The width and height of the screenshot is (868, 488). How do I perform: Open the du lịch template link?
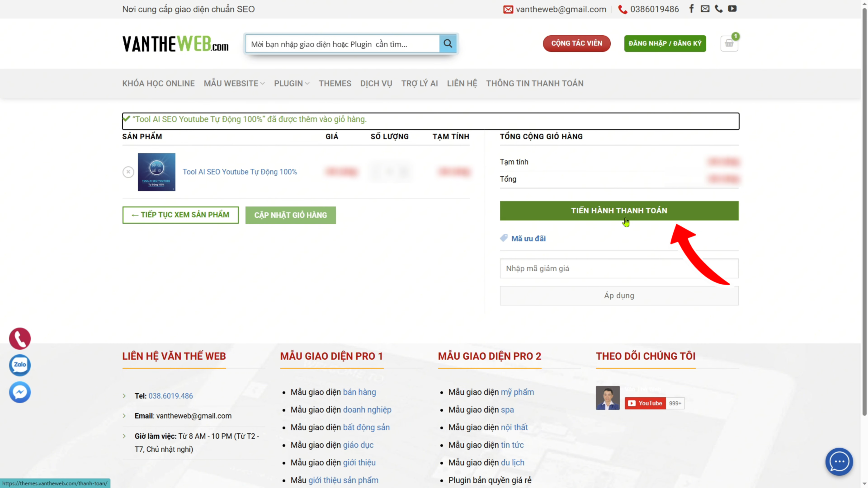(x=513, y=463)
